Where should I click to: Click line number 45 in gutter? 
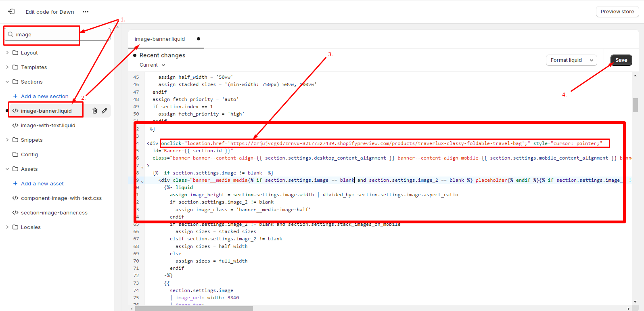pyautogui.click(x=136, y=77)
